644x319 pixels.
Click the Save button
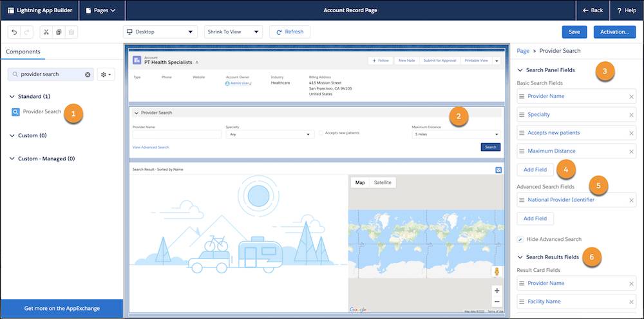click(x=574, y=32)
